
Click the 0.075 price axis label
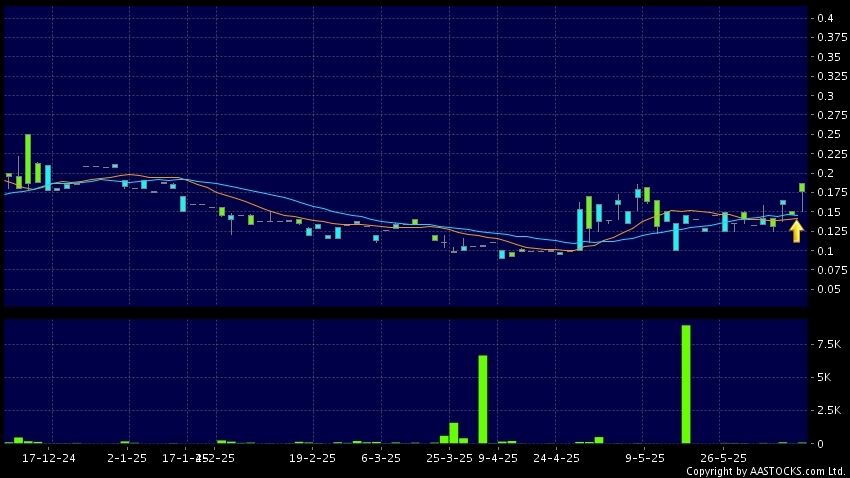pos(832,269)
